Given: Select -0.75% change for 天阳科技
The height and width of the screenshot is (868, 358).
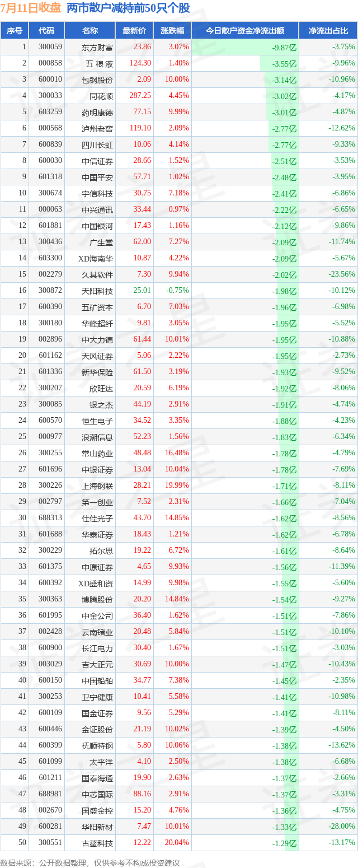Looking at the screenshot, I should 177,291.
